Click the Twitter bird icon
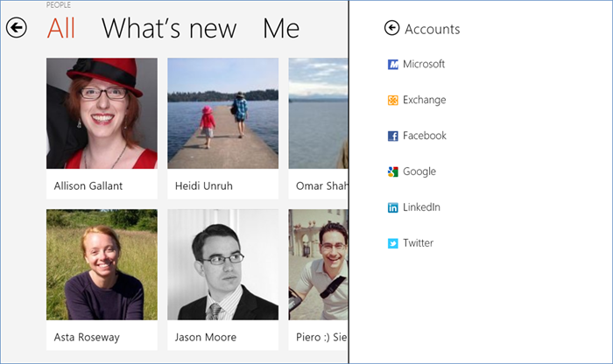This screenshot has width=613, height=364. [x=392, y=243]
